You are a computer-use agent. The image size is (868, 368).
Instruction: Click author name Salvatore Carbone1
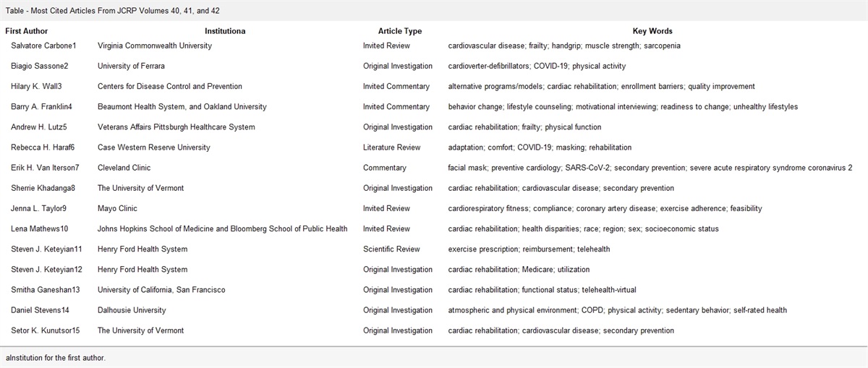tap(43, 46)
